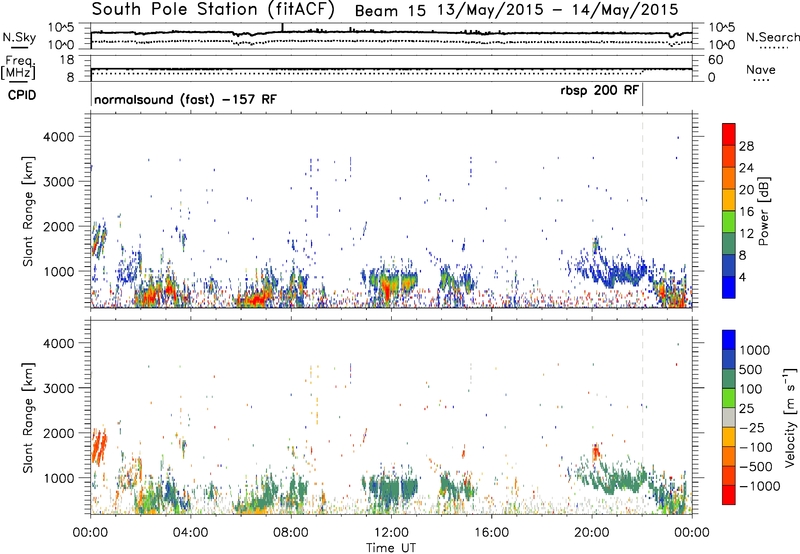Click the "18" frequency axis tick
This screenshot has height=554, width=800.
[x=67, y=60]
